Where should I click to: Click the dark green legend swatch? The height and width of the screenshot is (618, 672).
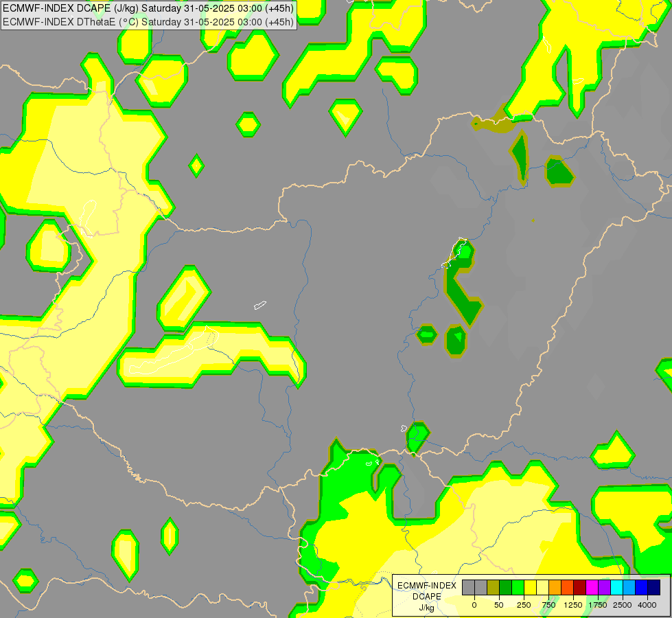(x=506, y=588)
